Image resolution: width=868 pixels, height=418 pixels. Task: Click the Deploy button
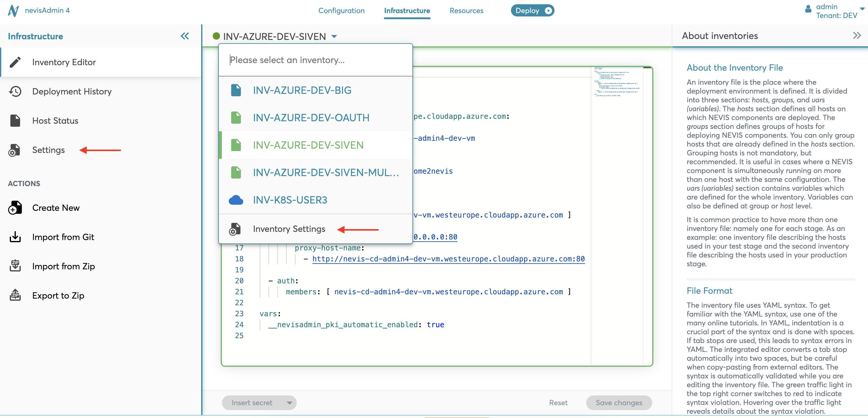[532, 10]
